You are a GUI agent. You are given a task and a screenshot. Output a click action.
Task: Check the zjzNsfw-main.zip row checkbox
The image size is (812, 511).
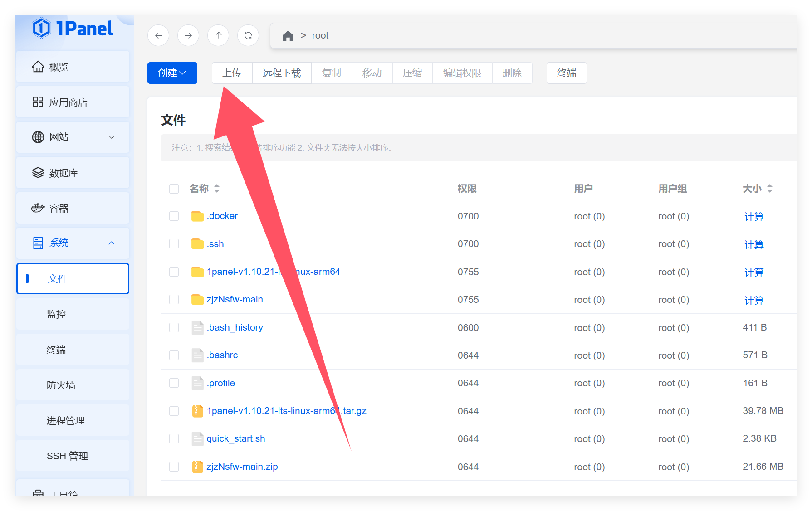click(174, 467)
